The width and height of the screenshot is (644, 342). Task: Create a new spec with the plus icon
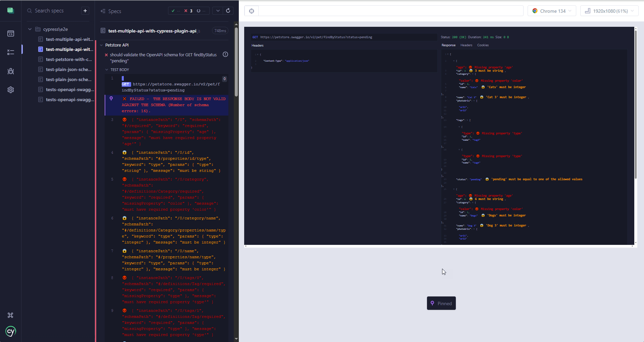(85, 10)
